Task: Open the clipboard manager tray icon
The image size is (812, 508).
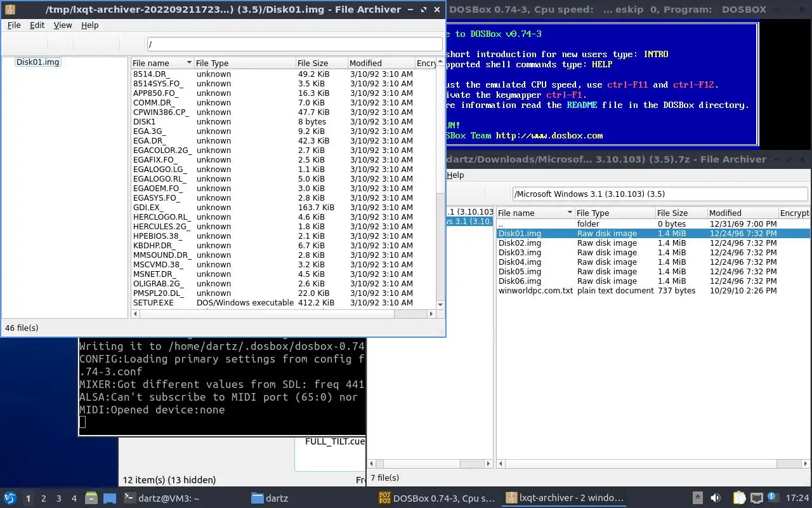Action: pyautogui.click(x=739, y=498)
